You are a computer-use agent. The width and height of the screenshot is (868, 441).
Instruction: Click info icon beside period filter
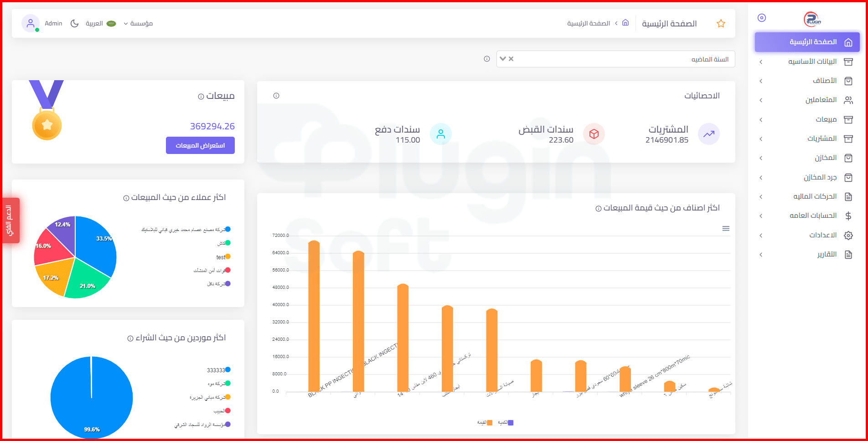click(x=487, y=59)
